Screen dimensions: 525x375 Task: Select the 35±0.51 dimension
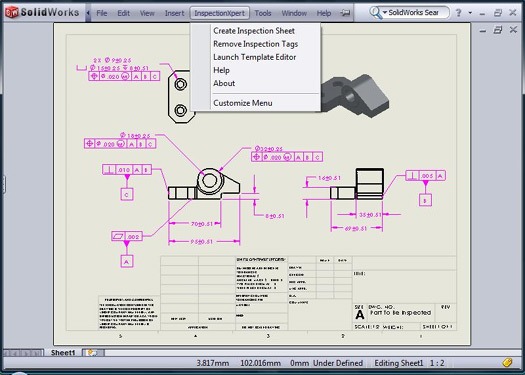coord(370,215)
